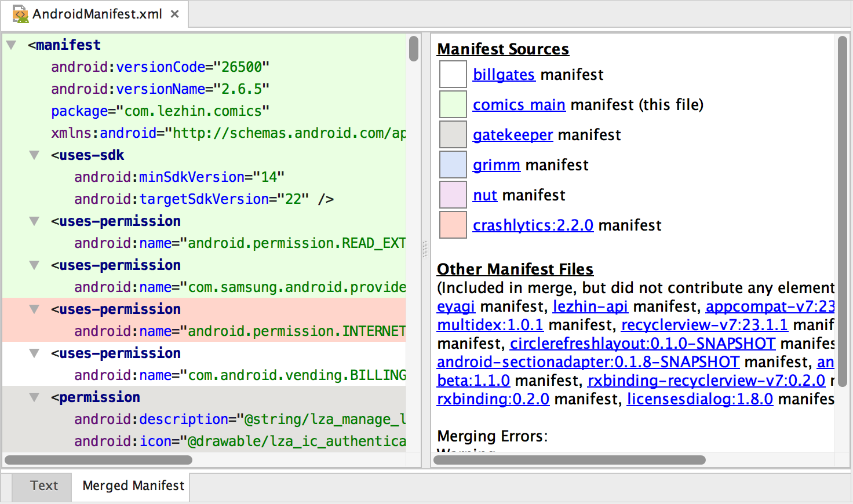Select the android:minSdkVersion="14" attribute
Viewport: 853px width, 504px height.
180,177
